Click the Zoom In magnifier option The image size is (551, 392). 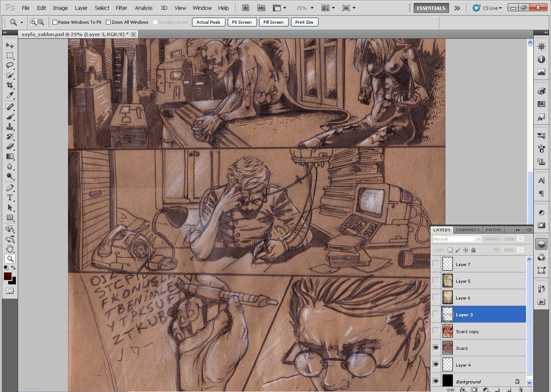[x=33, y=22]
